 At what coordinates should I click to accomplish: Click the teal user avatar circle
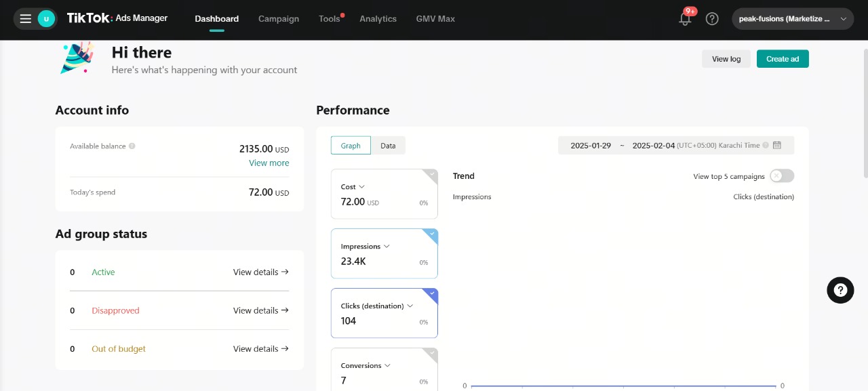click(46, 19)
